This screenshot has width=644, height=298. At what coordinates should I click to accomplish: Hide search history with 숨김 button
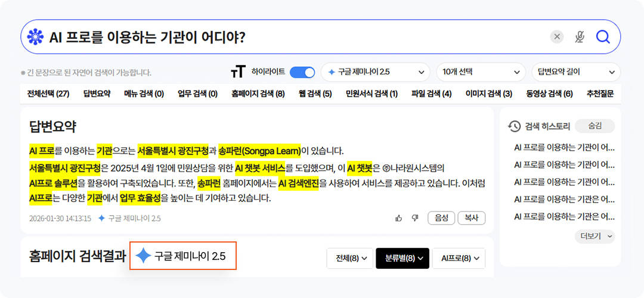(595, 126)
